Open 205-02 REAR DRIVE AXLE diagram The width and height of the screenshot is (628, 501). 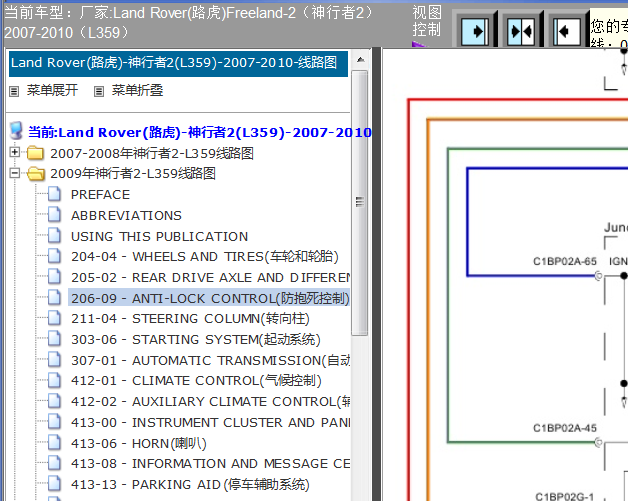click(210, 278)
